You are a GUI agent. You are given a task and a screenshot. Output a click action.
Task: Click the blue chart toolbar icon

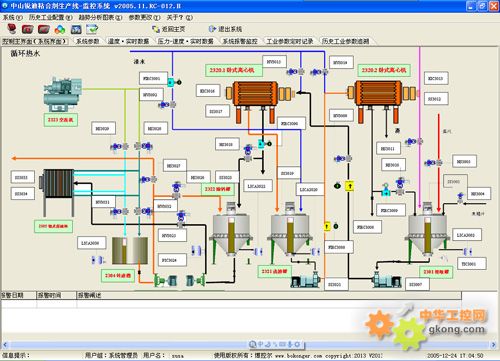click(x=76, y=29)
